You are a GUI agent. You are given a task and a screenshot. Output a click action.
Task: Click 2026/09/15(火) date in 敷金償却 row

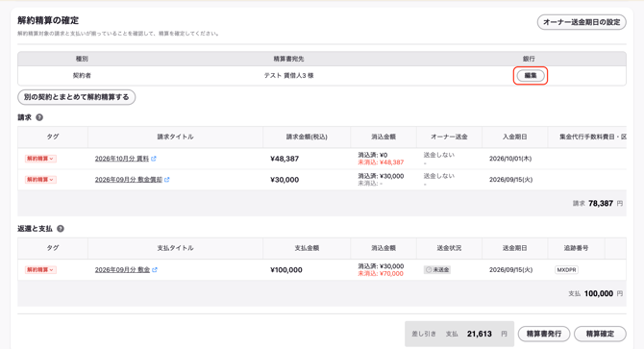[510, 180]
